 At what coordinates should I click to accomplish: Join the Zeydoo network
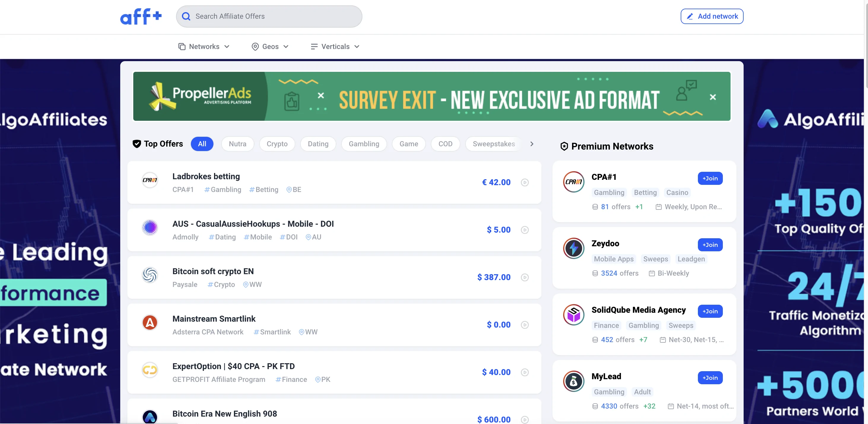click(710, 245)
